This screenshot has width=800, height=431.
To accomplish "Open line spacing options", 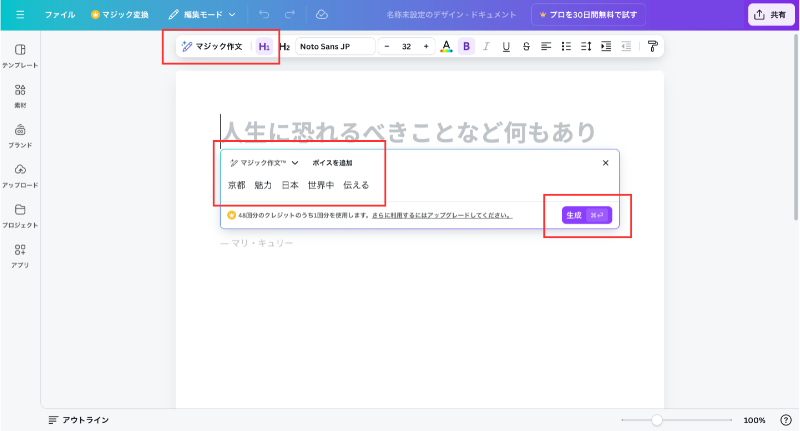I will pos(586,46).
